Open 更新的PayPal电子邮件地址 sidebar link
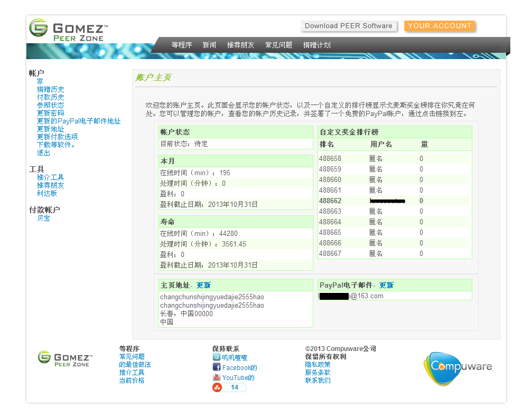Screen dimensions: 532x418 (x=78, y=121)
